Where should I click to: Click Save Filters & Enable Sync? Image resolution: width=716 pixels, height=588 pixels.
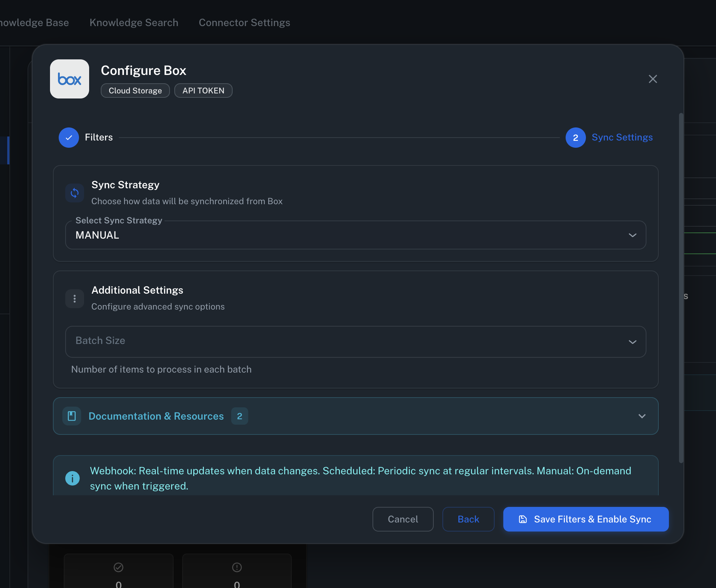click(585, 519)
